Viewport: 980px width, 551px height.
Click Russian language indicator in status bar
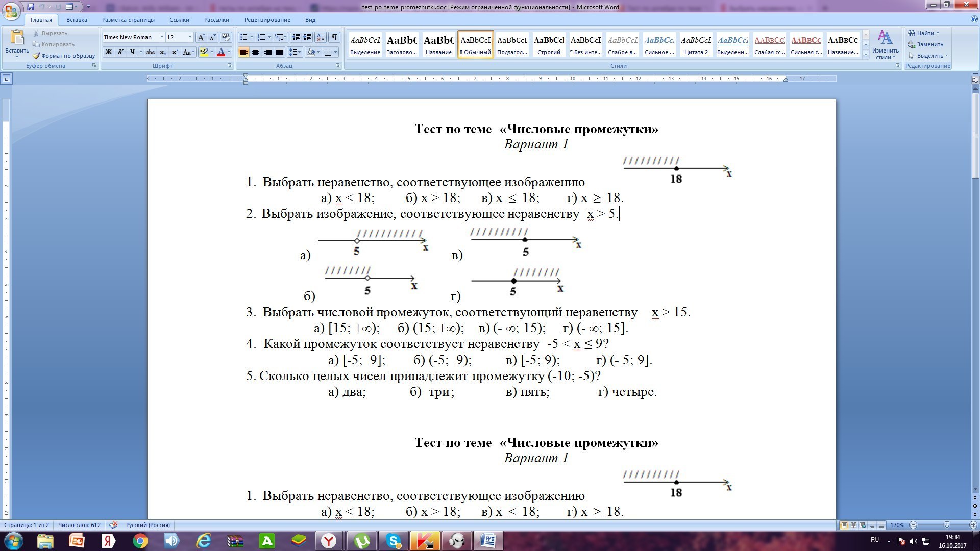click(148, 525)
